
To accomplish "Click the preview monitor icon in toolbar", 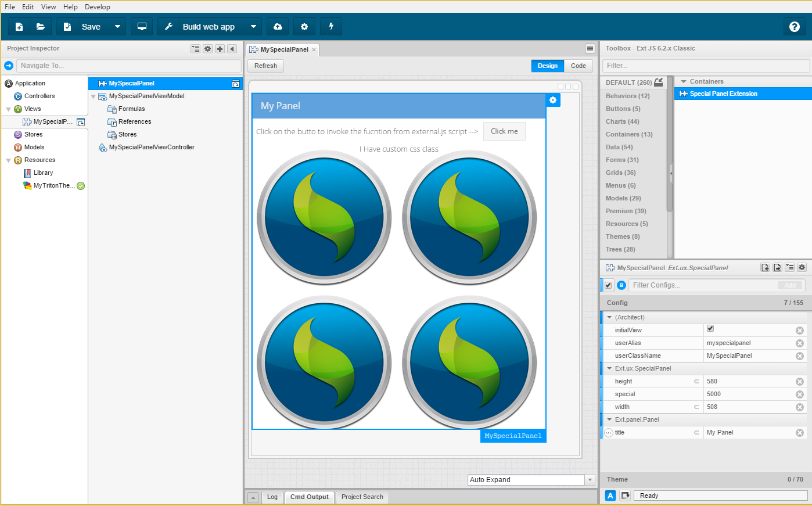I will [x=142, y=27].
